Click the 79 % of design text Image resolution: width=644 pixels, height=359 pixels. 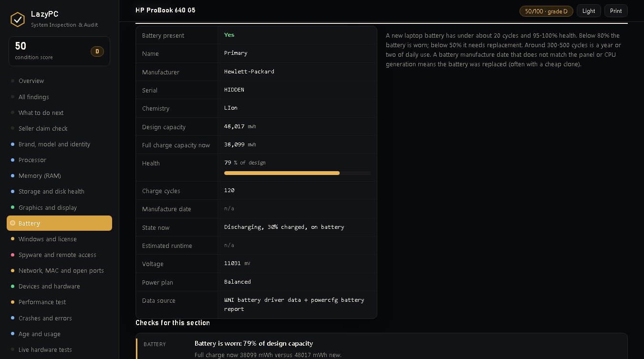tap(245, 163)
